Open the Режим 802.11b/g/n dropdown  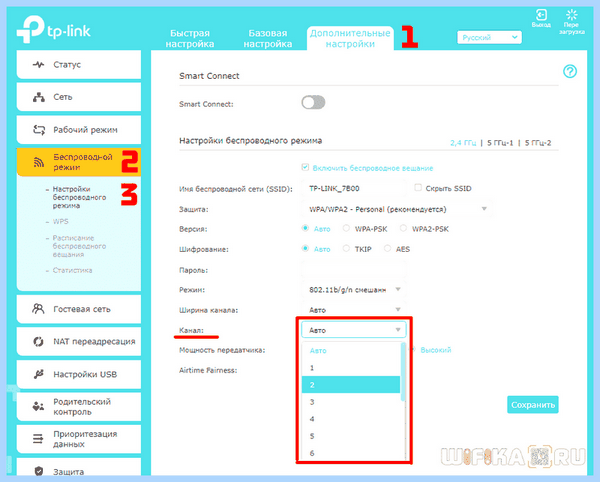[354, 290]
